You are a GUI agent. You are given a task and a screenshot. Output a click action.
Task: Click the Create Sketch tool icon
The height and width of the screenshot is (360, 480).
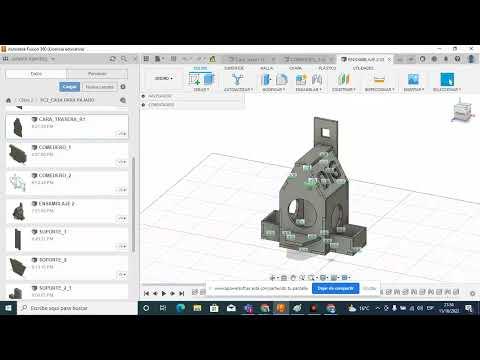(194, 79)
